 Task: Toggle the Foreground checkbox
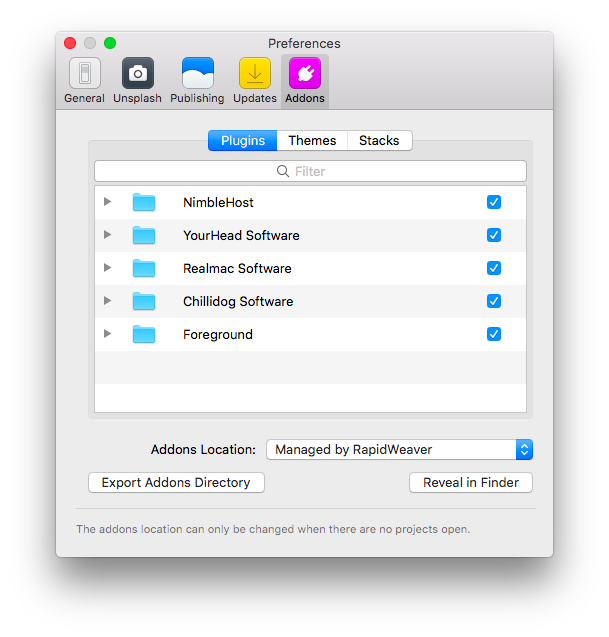pyautogui.click(x=494, y=334)
